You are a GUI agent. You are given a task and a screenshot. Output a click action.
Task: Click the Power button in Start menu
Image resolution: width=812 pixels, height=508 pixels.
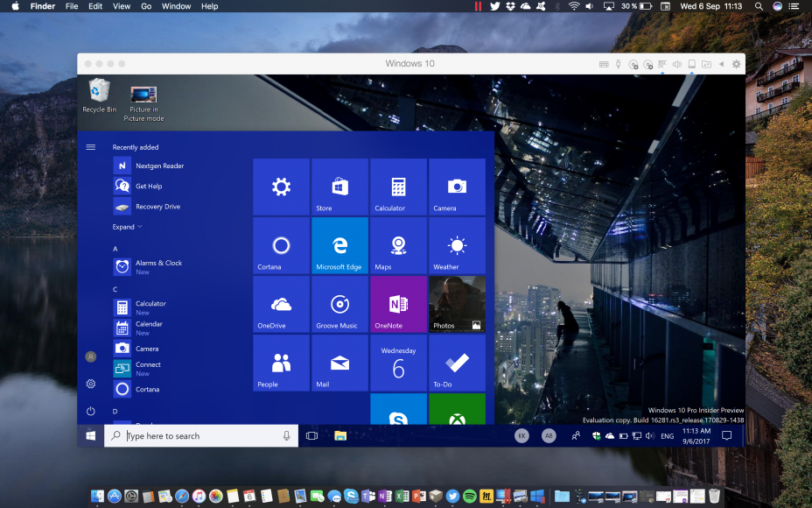tap(90, 411)
